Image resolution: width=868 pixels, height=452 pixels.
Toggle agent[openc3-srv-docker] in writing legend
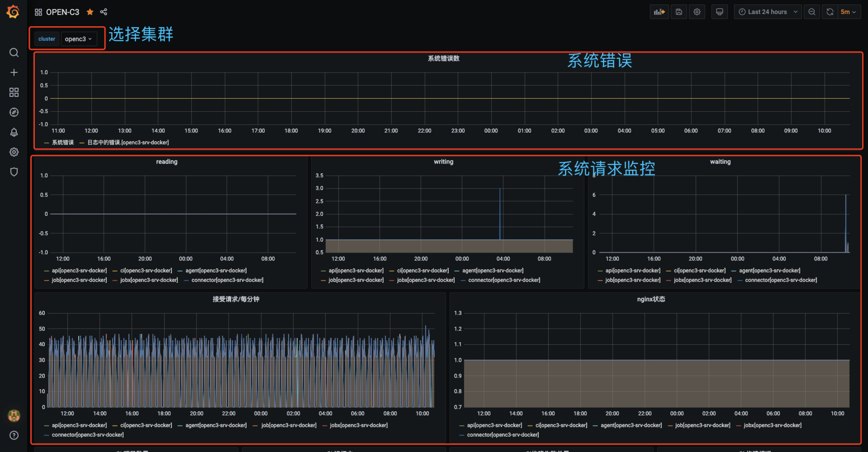pos(493,270)
